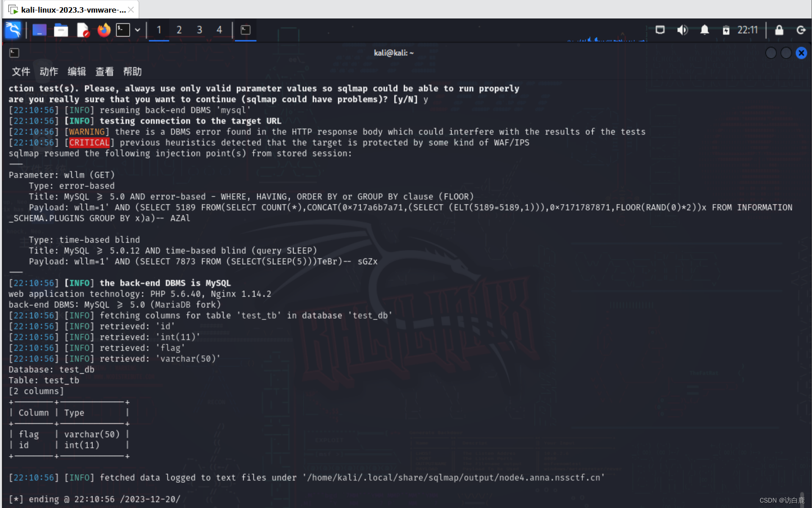
Task: Switch to workspace 3 in the panel
Action: point(200,30)
